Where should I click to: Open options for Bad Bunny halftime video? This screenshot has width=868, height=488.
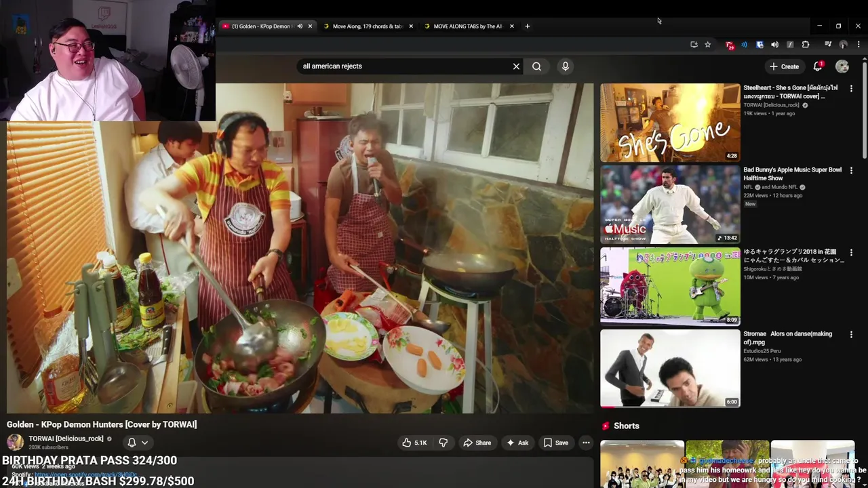click(851, 171)
